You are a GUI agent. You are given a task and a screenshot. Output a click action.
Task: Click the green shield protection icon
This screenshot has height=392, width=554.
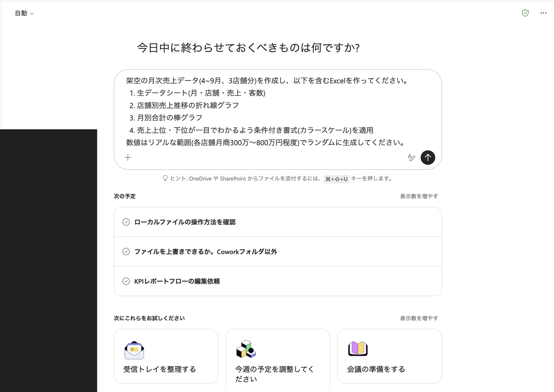[x=525, y=13]
